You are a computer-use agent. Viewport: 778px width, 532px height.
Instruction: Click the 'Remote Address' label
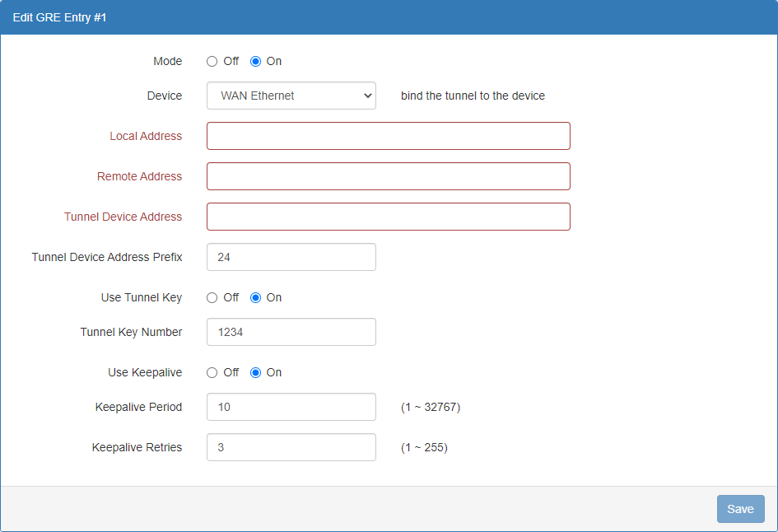139,176
